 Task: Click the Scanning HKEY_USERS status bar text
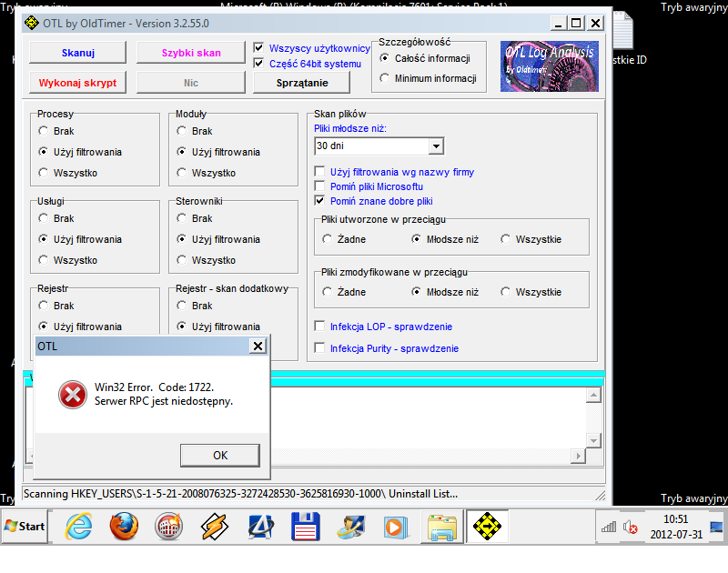240,494
